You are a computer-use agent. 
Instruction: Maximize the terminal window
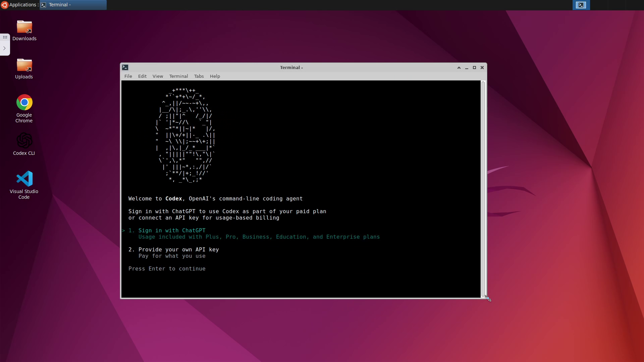pos(474,68)
